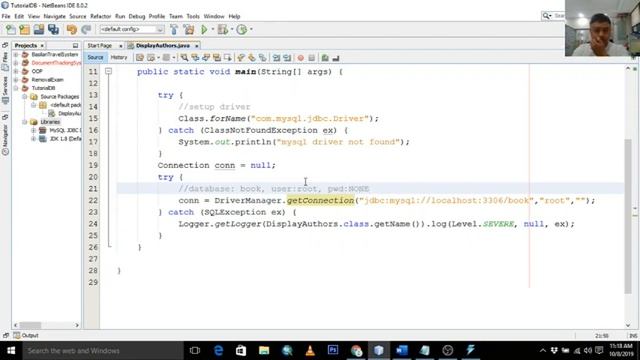Open the Profile Project dropdown arrow
Viewport: 640px width, 360px height.
(251, 29)
